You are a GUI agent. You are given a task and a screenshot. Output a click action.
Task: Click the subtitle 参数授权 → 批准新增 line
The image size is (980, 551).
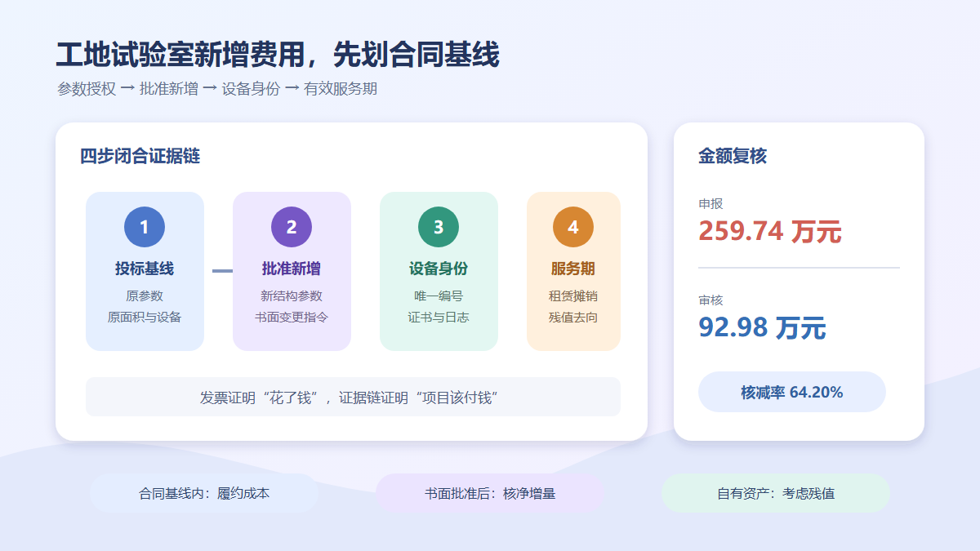(217, 89)
